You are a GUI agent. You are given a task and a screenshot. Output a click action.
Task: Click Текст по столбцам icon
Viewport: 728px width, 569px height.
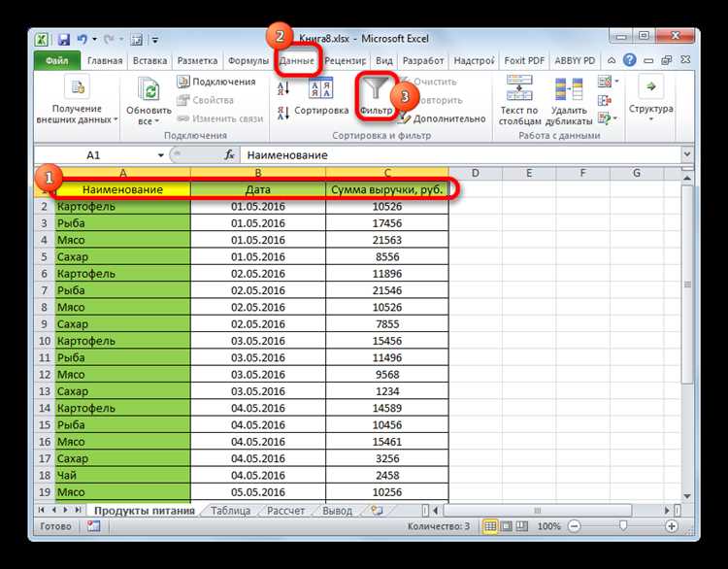[519, 87]
